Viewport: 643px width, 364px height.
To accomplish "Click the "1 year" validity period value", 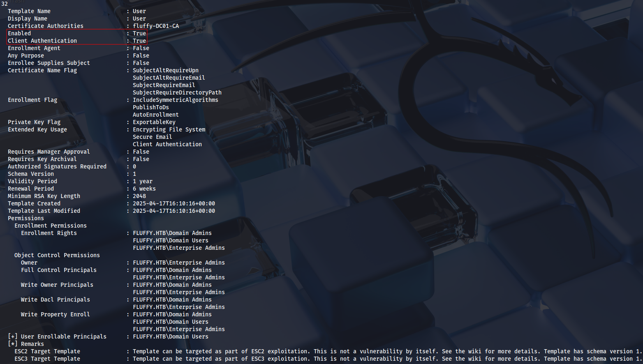I will [x=142, y=181].
